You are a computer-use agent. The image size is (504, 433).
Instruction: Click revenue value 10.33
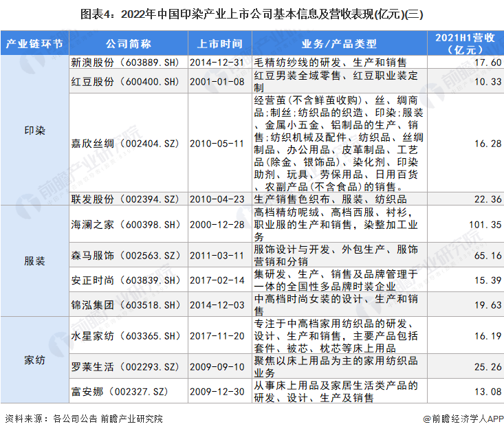click(488, 82)
